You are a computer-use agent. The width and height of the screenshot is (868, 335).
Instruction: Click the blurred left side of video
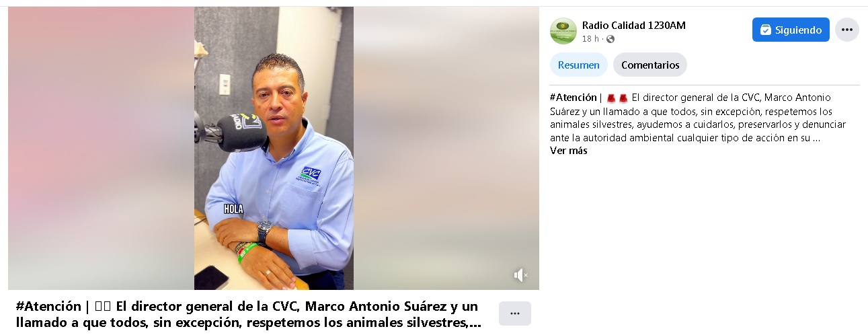pos(101,148)
